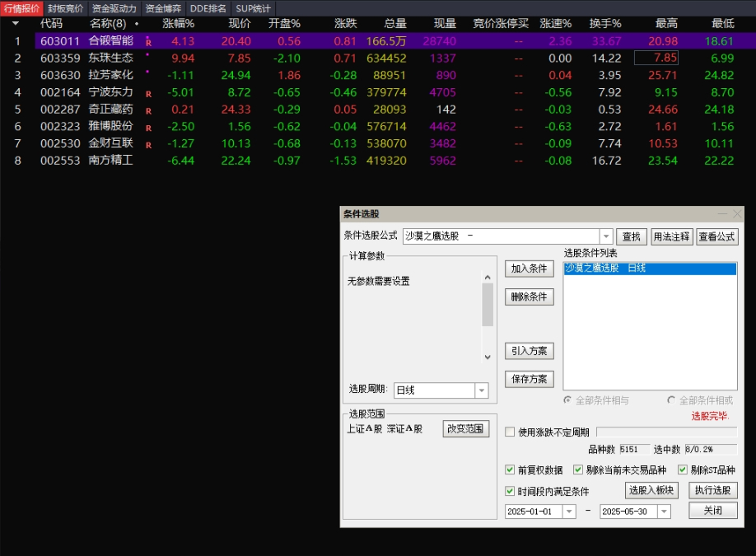Click 执行选股 to run screening

click(x=713, y=490)
